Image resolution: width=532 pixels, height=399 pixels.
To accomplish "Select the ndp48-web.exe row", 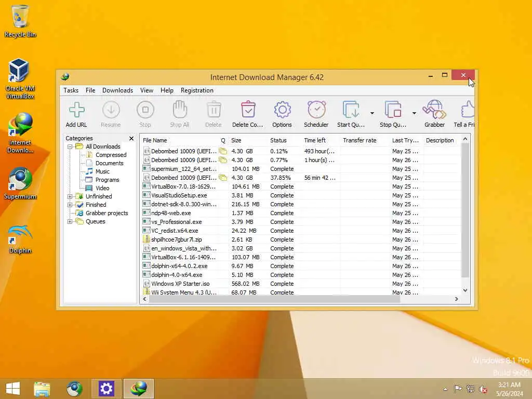I will 300,213.
